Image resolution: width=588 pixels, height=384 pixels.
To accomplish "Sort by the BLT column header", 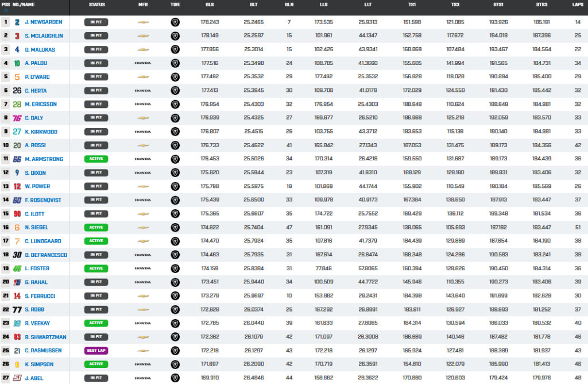I will 253,5.
